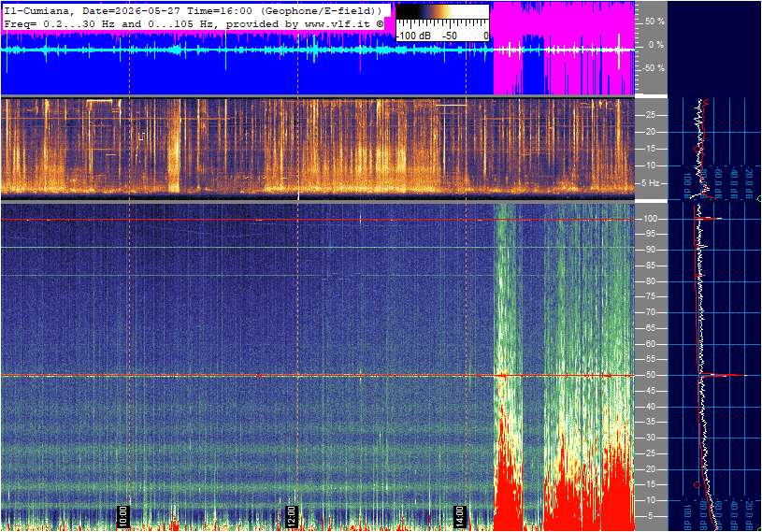Click the '0 %' amplitude label

pos(656,45)
